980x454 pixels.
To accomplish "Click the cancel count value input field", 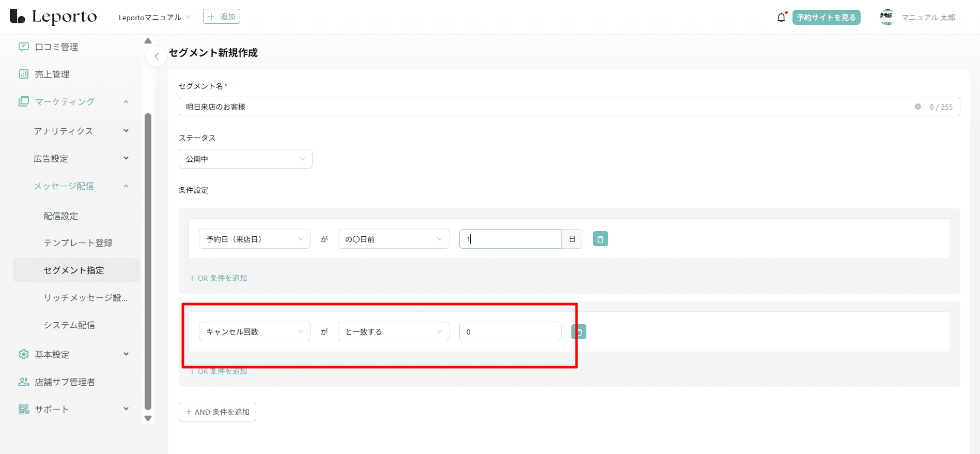I will pos(510,332).
